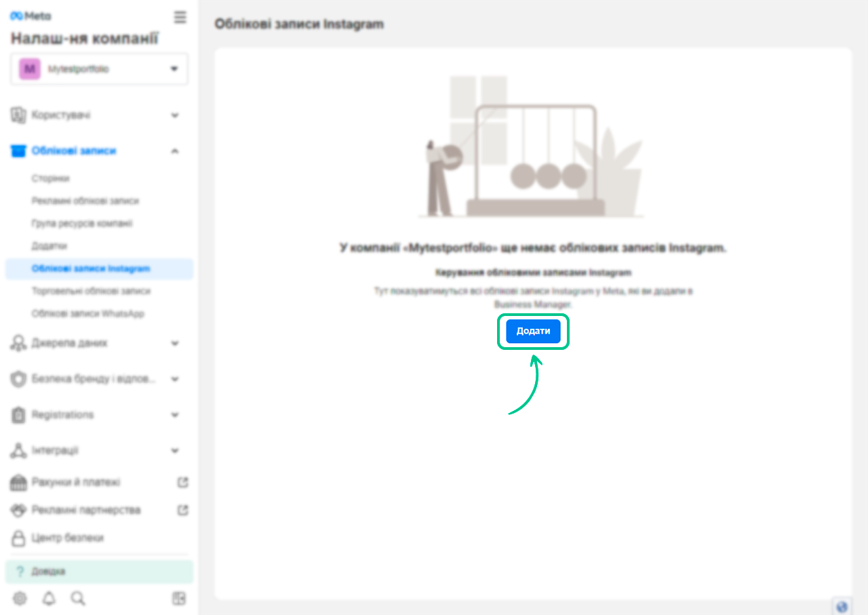Screen dimensions: 868x615
Task: Open Група ресурсів компанії item
Action: (82, 223)
